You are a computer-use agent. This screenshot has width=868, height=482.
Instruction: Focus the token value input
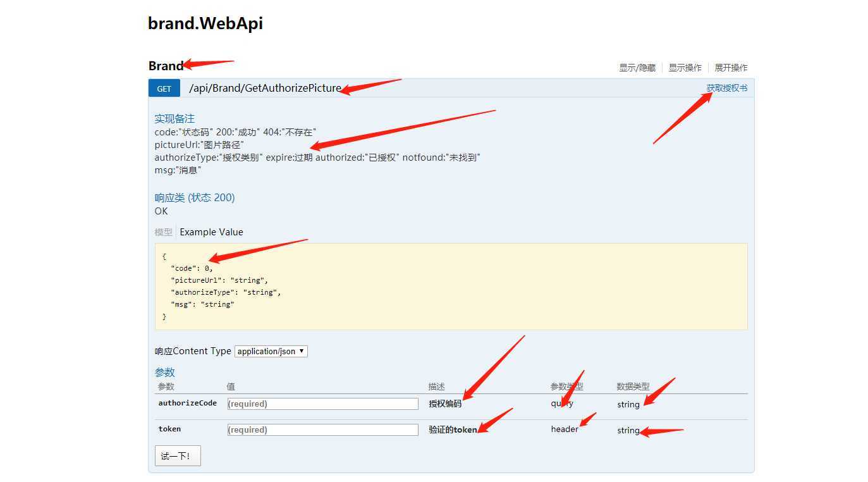(x=322, y=429)
